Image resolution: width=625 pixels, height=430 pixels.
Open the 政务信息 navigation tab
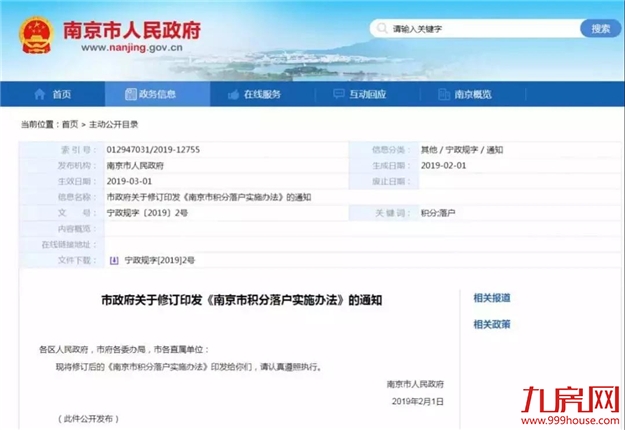[157, 94]
